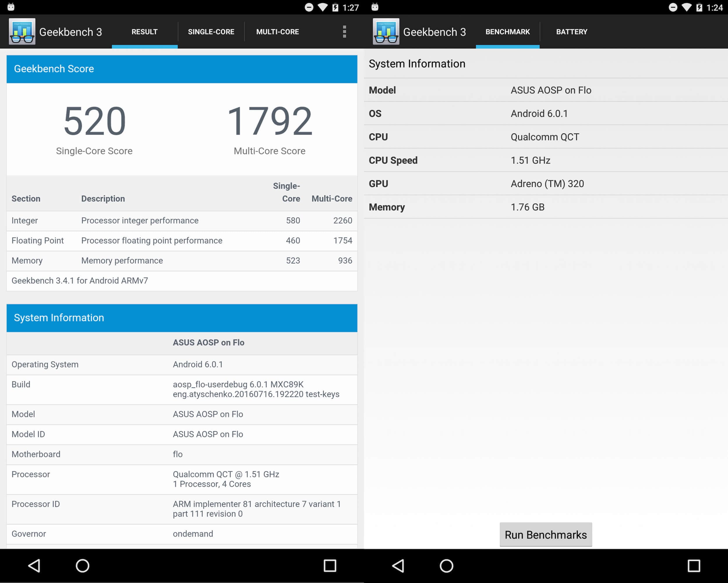
Task: Tap the Build row value aosp_flo-userdebug
Action: tap(256, 390)
